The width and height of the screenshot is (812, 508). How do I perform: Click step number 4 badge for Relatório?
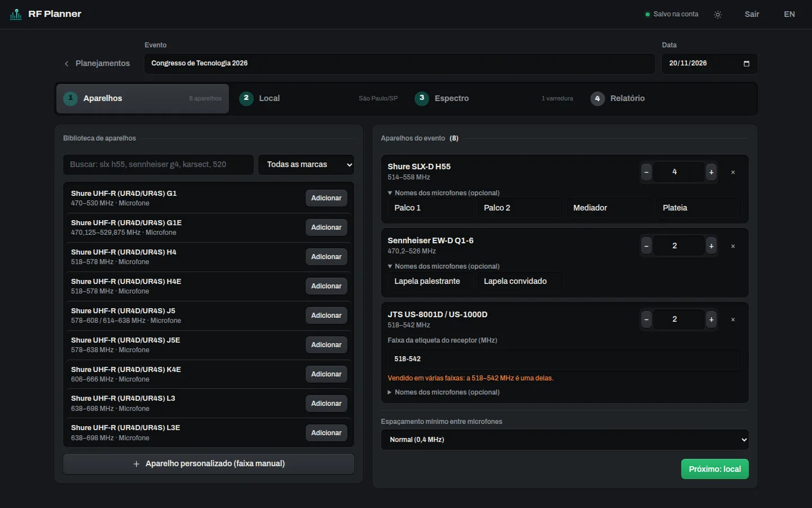[597, 98]
